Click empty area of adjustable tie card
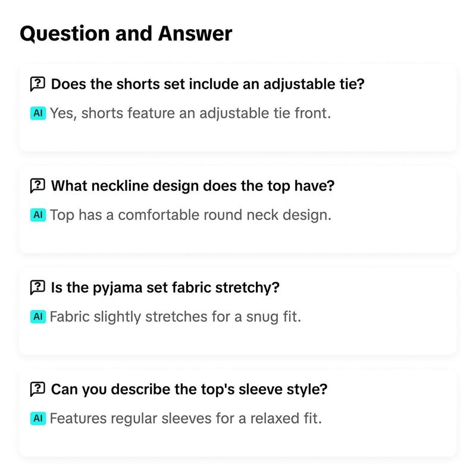The image size is (476, 476). 394,133
